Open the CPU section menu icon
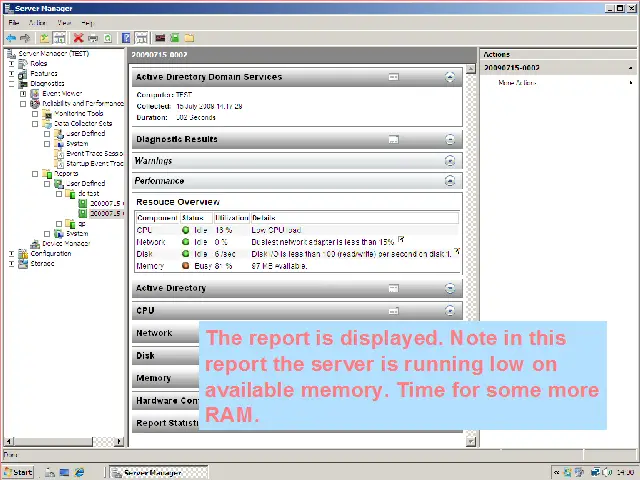Image resolution: width=640 pixels, height=480 pixels. coord(393,311)
